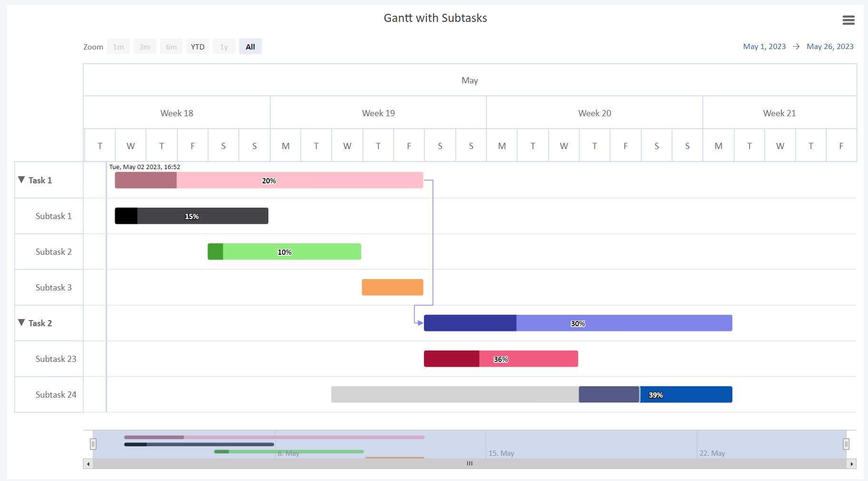Viewport: 868px width, 481px height.
Task: Collapse Task 1 to hide its subtasks
Action: pos(21,180)
